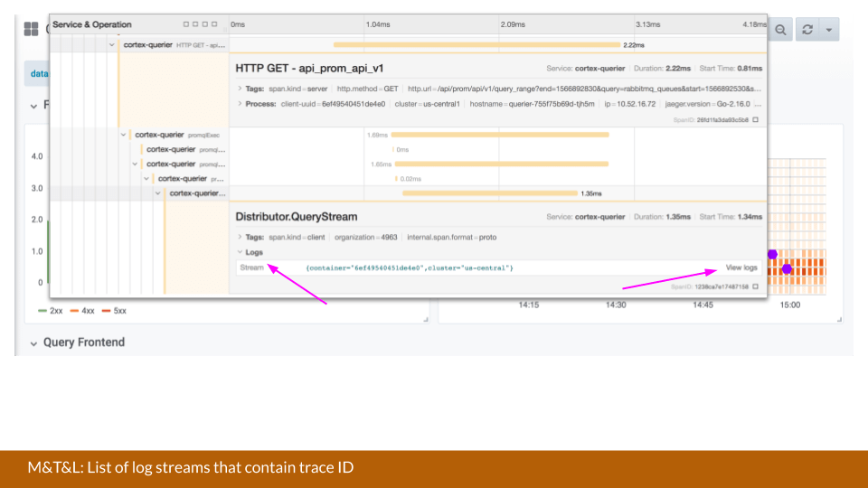Viewport: 868px width, 488px height.
Task: Click the refresh dashboard icon
Action: pyautogui.click(x=807, y=30)
